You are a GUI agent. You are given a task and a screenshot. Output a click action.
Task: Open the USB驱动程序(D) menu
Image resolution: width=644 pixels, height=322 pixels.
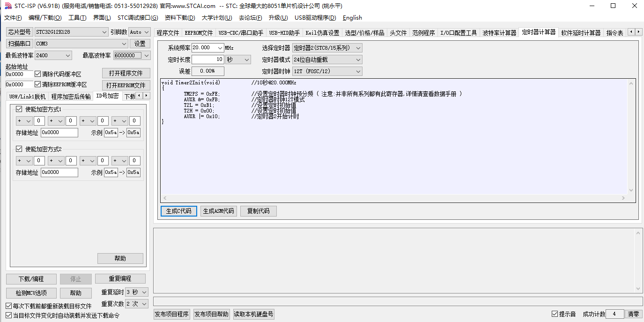315,18
